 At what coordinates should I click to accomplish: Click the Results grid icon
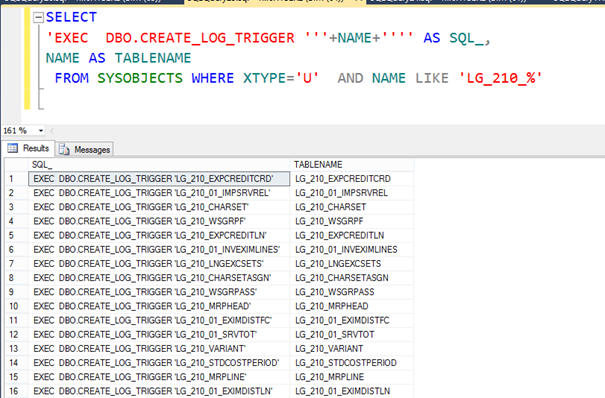coord(13,148)
